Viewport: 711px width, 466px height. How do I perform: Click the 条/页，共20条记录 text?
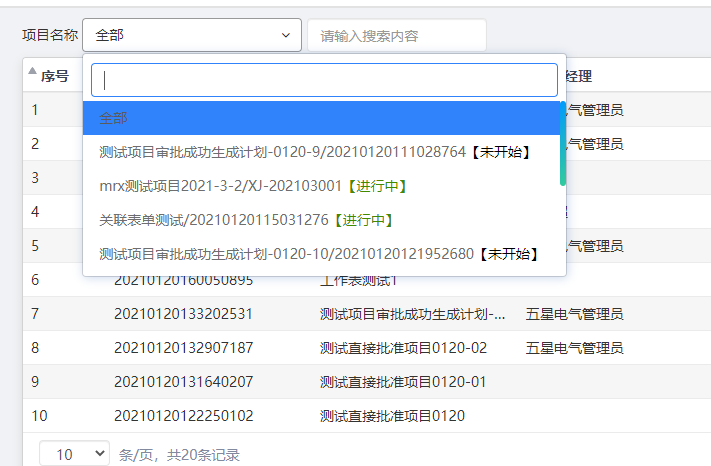point(179,455)
